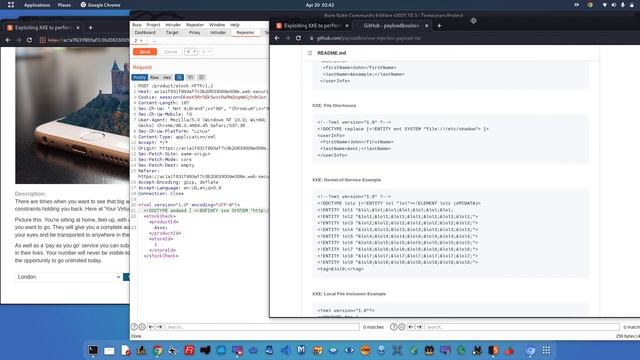Click the response search next match arrow
This screenshot has height=360, width=640.
point(419,327)
